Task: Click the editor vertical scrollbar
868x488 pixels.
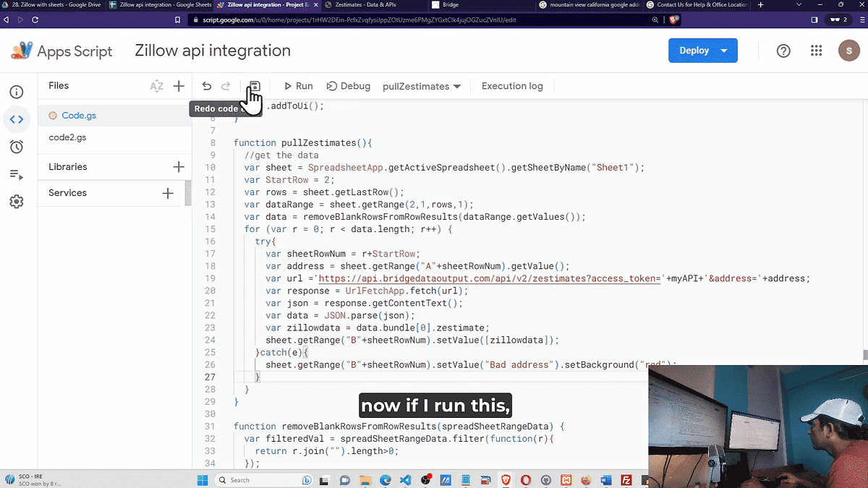Action: (x=864, y=354)
